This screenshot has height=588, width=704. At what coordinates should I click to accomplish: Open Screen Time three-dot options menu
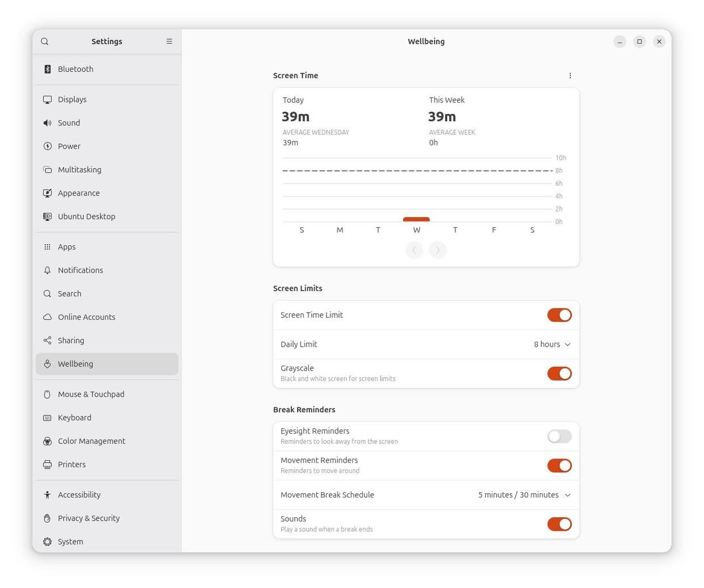[x=570, y=75]
